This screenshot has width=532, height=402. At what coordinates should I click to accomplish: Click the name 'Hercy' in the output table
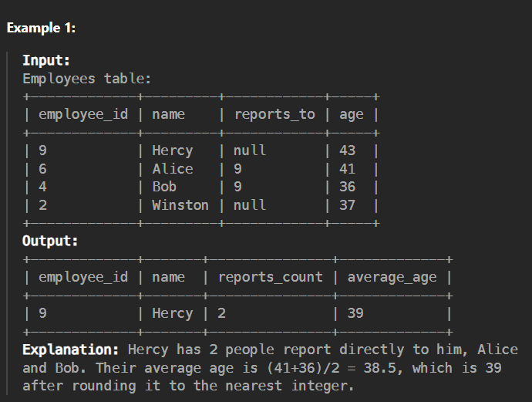(x=173, y=313)
